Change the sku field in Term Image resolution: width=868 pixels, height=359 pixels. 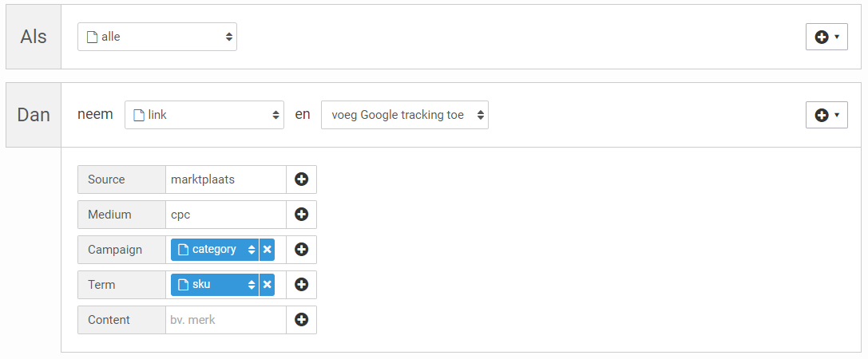214,285
